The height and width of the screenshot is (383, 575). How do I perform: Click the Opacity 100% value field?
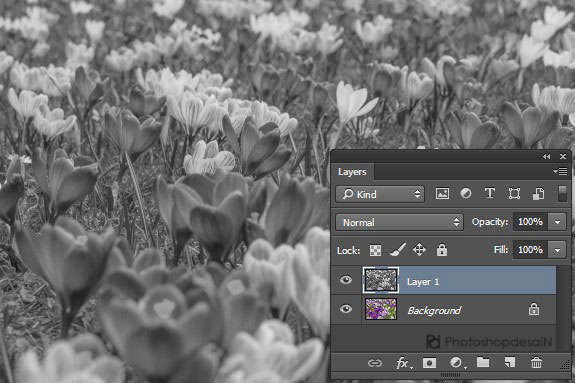click(530, 222)
